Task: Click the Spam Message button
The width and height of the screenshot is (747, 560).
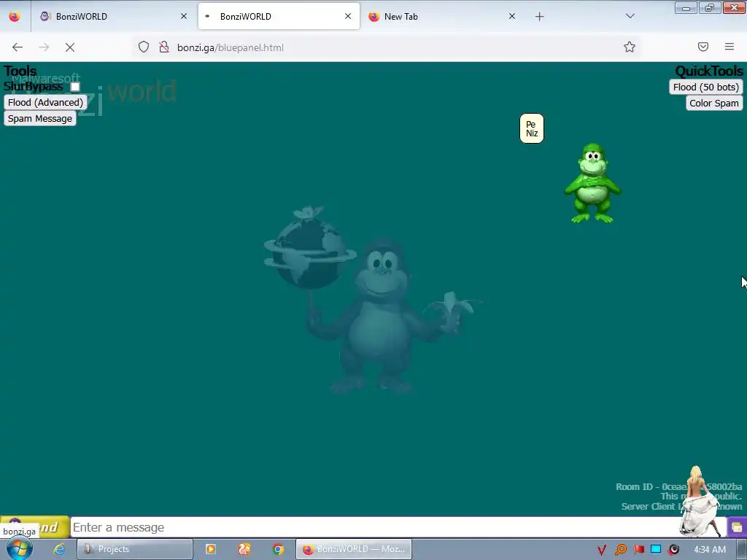Action: coord(40,119)
